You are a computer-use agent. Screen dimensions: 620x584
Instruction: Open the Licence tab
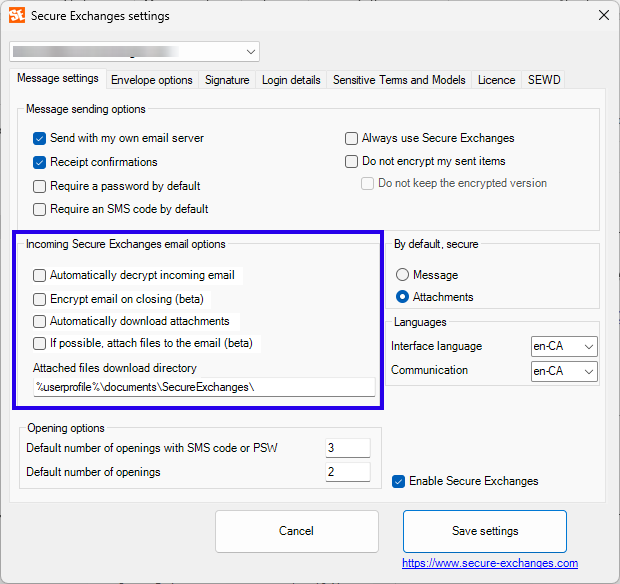click(496, 80)
